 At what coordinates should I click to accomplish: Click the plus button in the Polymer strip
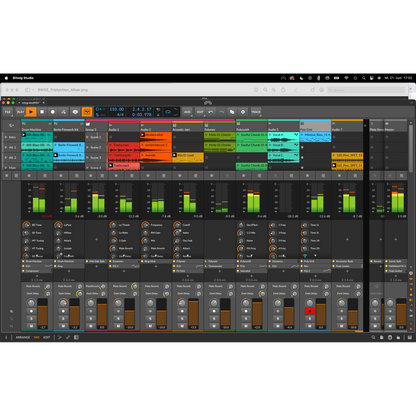click(219, 239)
